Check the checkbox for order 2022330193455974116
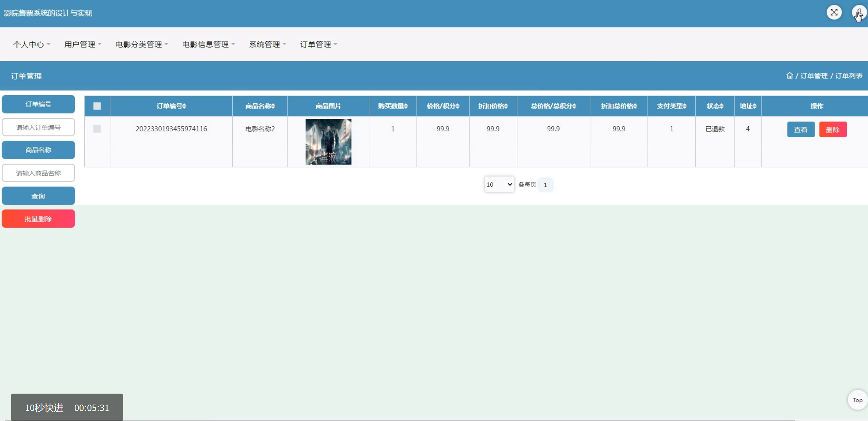Screen dimensions: 868x421 click(x=97, y=129)
